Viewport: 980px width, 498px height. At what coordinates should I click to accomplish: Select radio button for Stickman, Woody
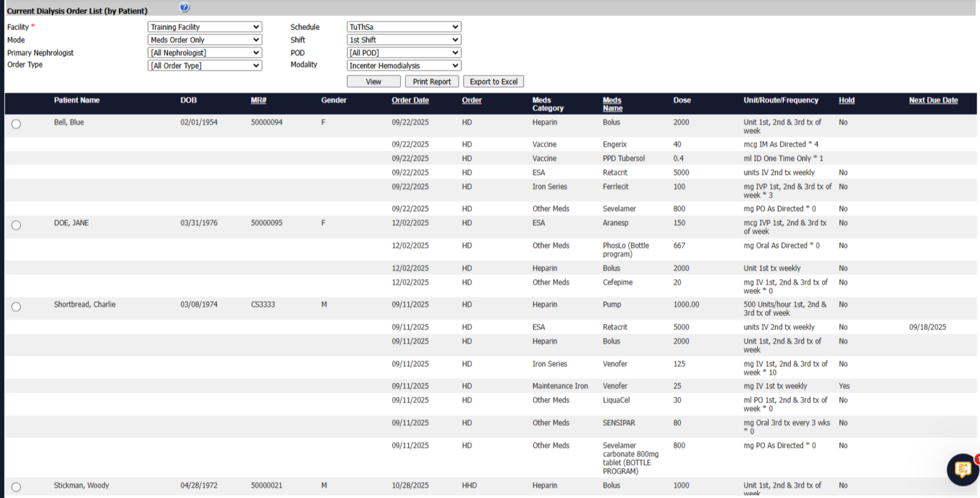tap(16, 487)
